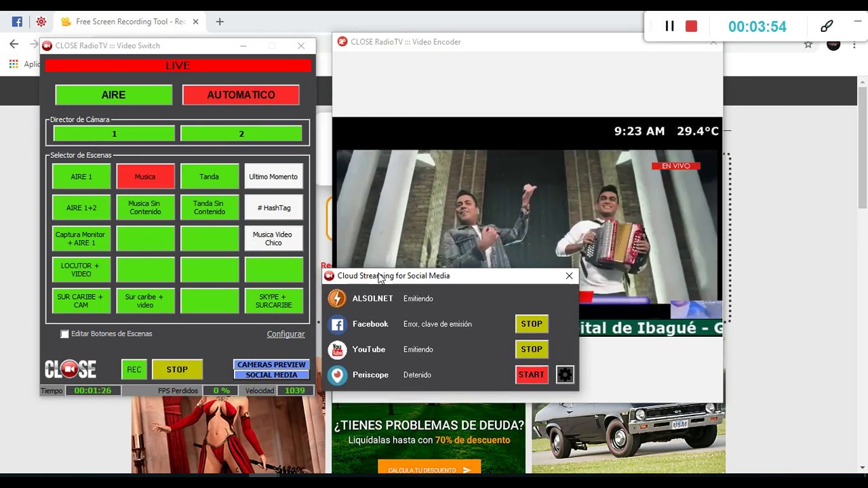This screenshot has height=488, width=868.
Task: Click the Tiempo 00:01:26 value
Action: click(93, 391)
